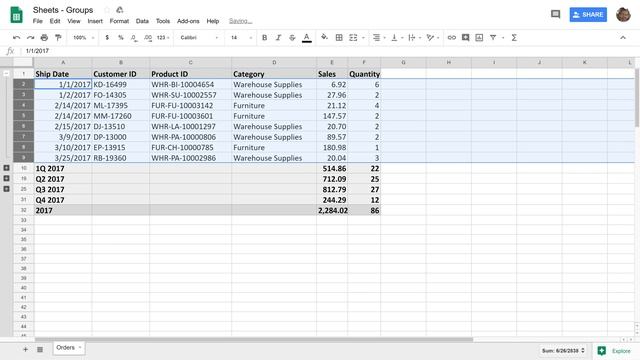Toggle italic formatting
This screenshot has height=360, width=640.
(278, 38)
